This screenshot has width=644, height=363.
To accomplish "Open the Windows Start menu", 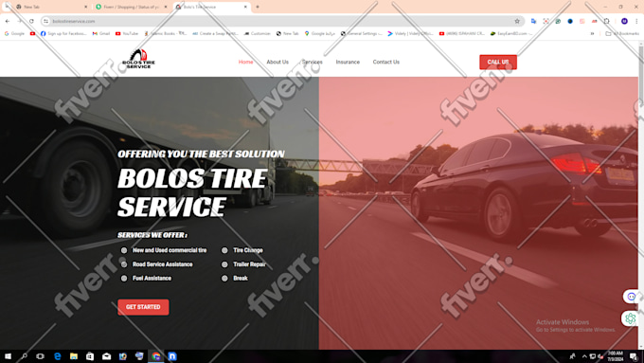I will (8, 356).
